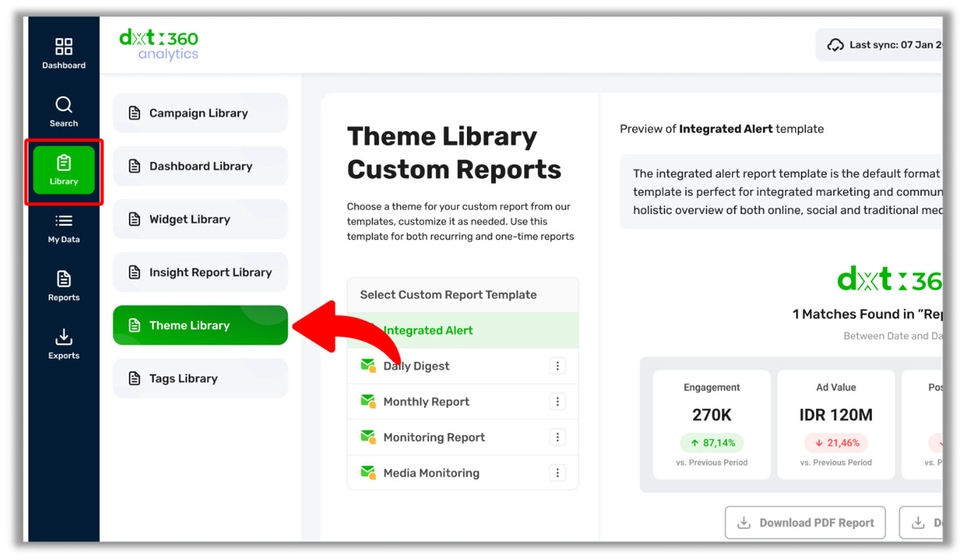Select the Monthly Report template
The height and width of the screenshot is (560, 966).
pos(463,401)
